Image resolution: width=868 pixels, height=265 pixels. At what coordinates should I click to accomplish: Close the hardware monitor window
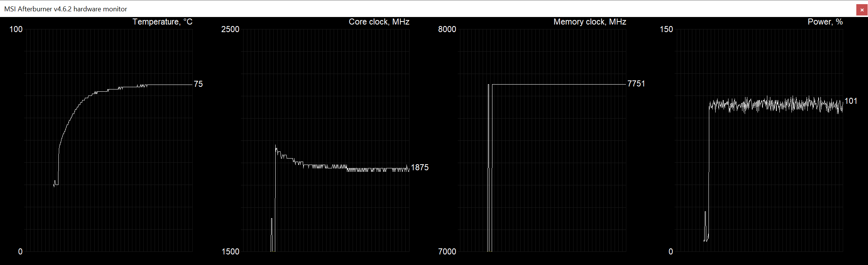pyautogui.click(x=862, y=10)
